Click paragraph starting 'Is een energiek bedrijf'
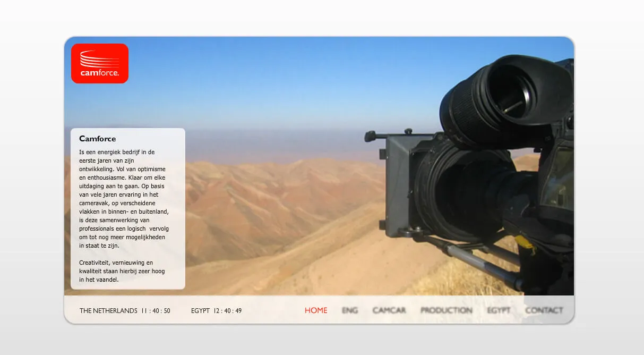 click(124, 199)
